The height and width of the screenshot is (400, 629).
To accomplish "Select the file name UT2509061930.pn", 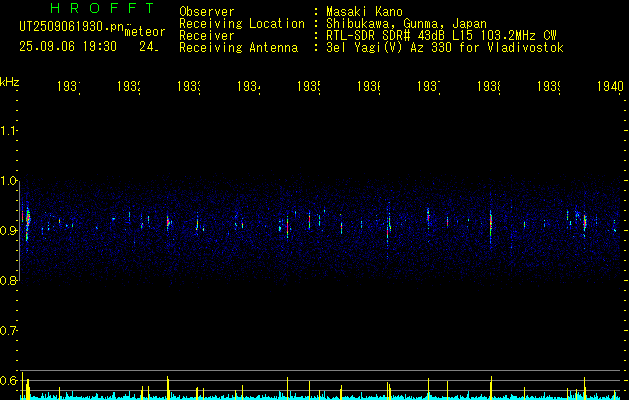I will pyautogui.click(x=72, y=26).
